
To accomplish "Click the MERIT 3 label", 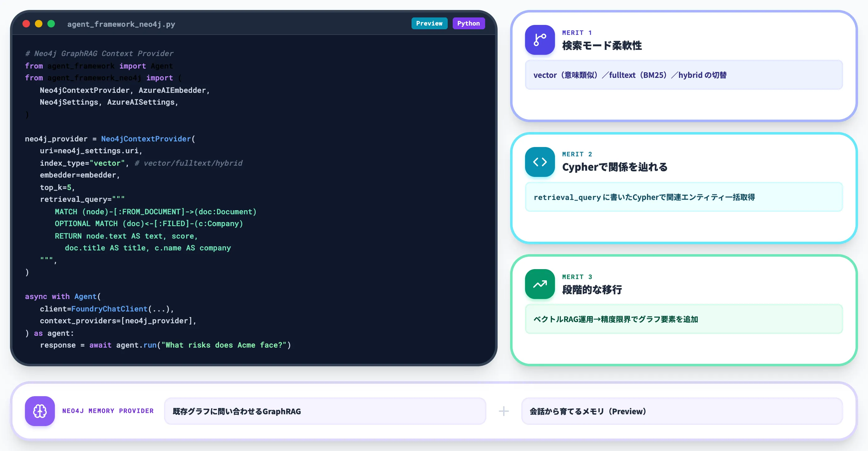I will (577, 277).
